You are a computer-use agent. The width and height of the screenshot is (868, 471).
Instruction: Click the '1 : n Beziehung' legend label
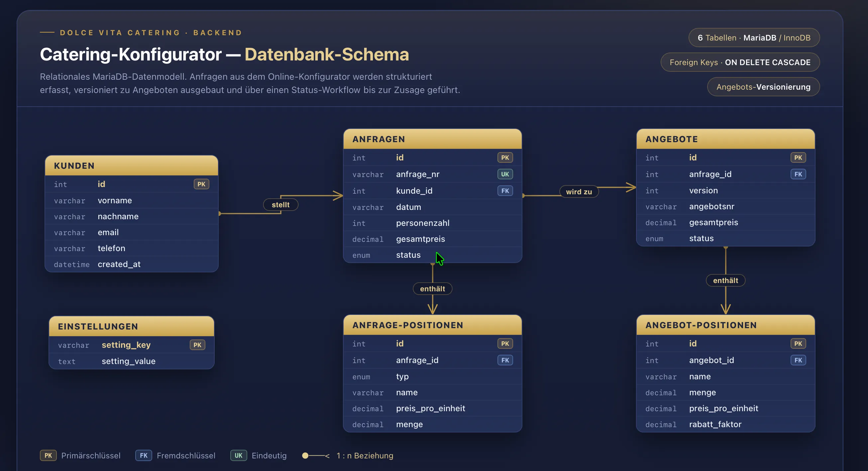tap(365, 455)
